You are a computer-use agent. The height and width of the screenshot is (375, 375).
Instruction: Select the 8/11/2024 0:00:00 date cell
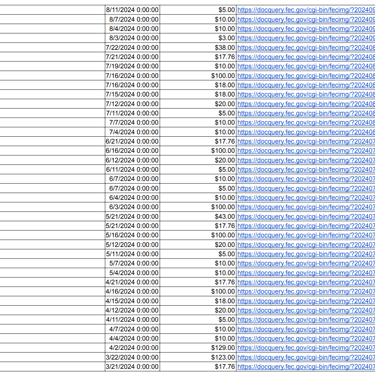[x=132, y=10]
